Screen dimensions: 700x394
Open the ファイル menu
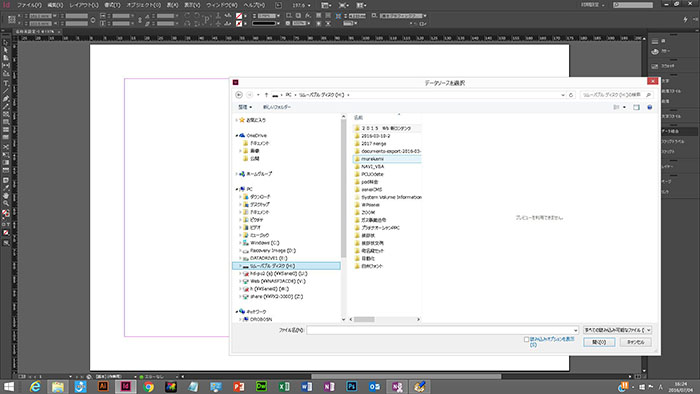click(29, 5)
